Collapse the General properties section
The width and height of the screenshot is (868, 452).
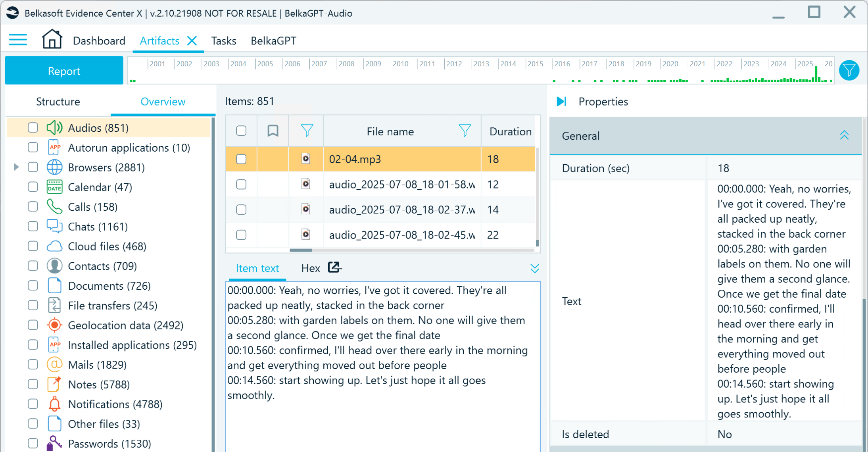(x=844, y=136)
